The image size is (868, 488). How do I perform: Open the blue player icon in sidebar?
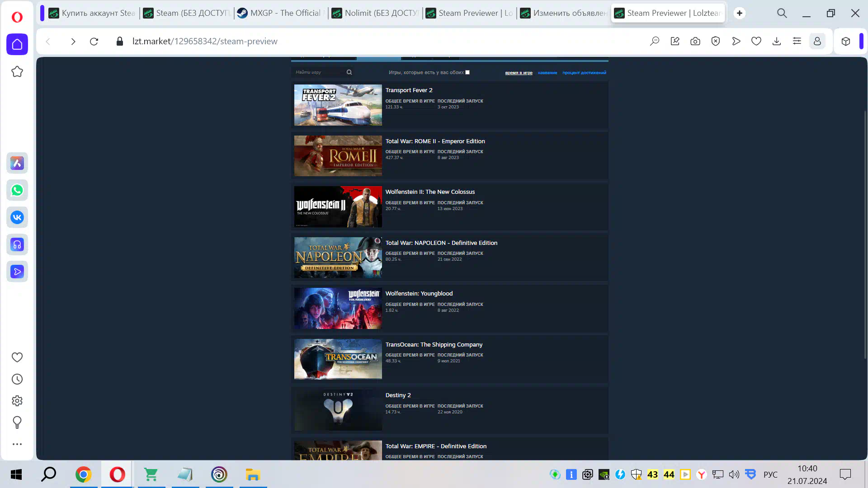17,272
